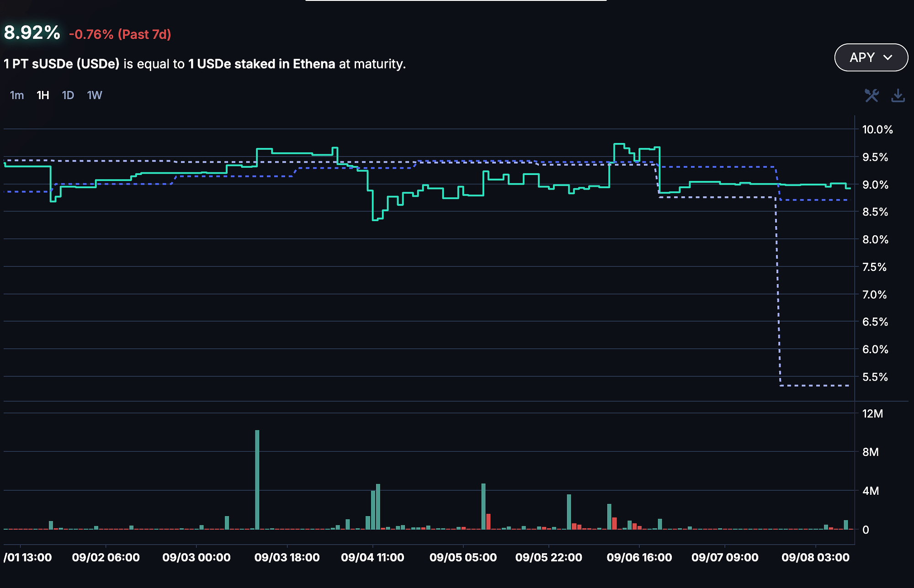
Task: Click the 8.92% current APY value
Action: point(32,33)
